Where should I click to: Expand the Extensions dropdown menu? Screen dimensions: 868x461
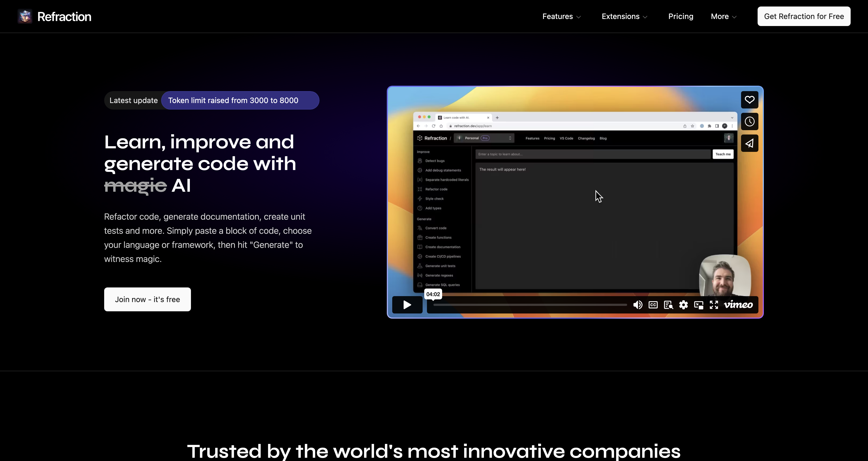point(624,17)
